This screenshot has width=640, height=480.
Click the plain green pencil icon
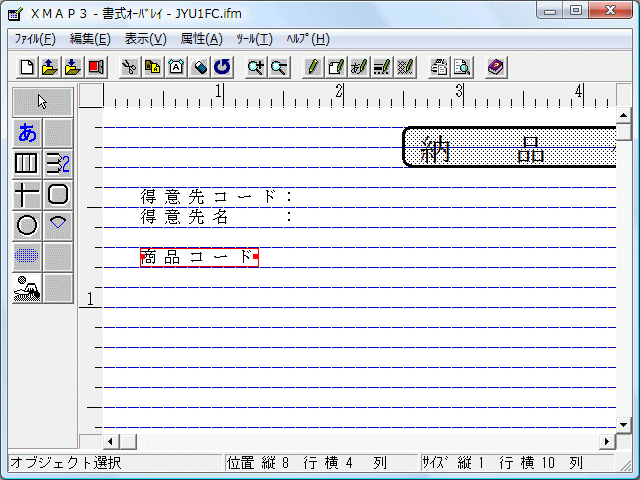tap(313, 67)
